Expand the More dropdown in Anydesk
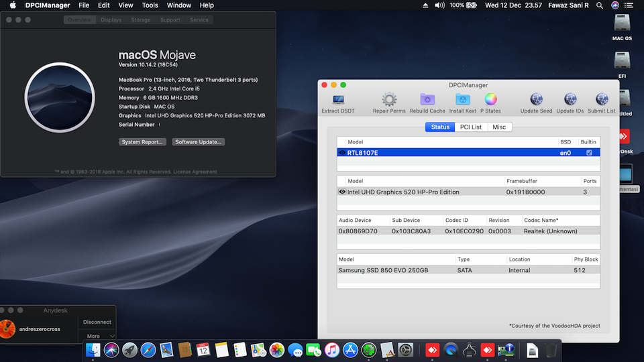This screenshot has height=362, width=644. click(97, 336)
